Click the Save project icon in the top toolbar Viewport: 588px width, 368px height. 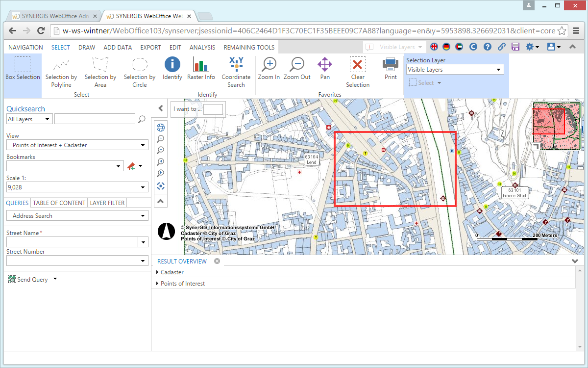coord(515,47)
